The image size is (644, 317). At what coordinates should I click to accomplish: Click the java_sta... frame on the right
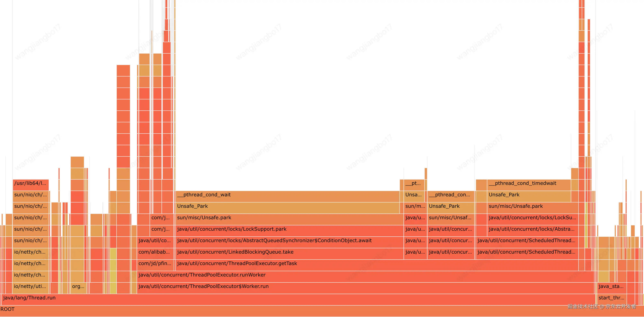pos(612,288)
